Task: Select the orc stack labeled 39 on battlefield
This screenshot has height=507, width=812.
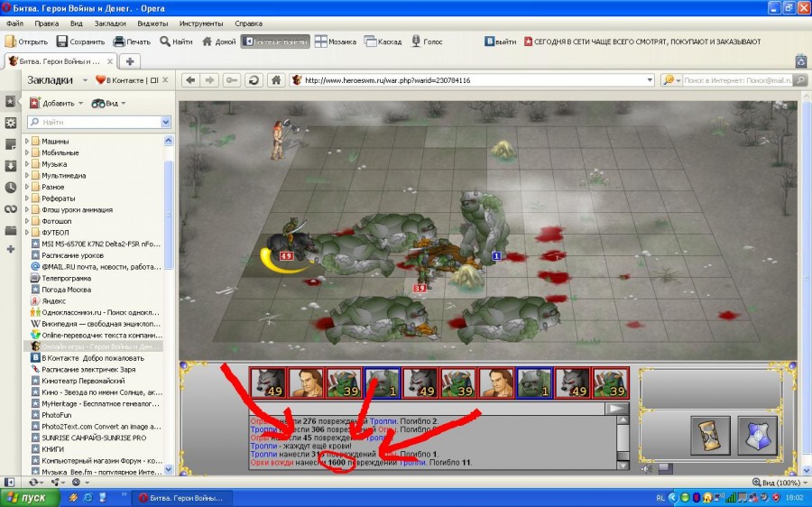Action: [x=426, y=270]
